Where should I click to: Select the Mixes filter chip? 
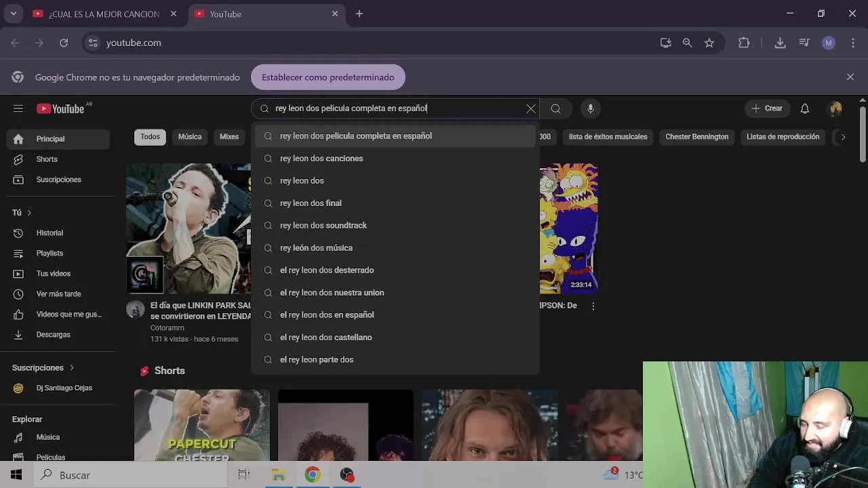tap(229, 137)
